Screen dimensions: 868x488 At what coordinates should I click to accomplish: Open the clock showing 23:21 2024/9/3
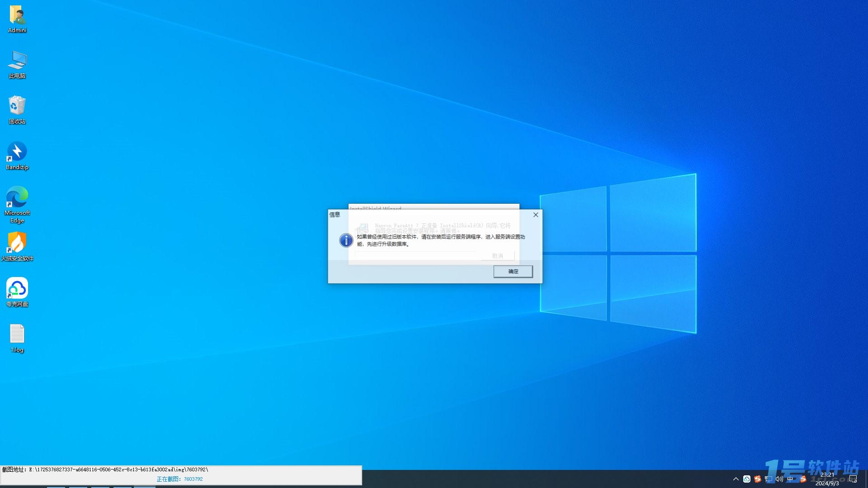point(827,479)
